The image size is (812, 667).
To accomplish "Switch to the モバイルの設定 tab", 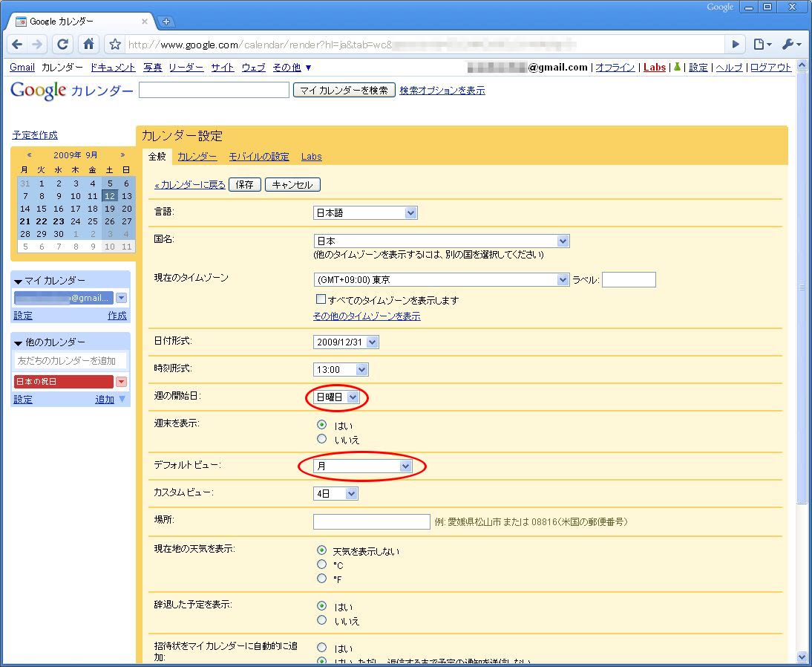I will coord(258,157).
